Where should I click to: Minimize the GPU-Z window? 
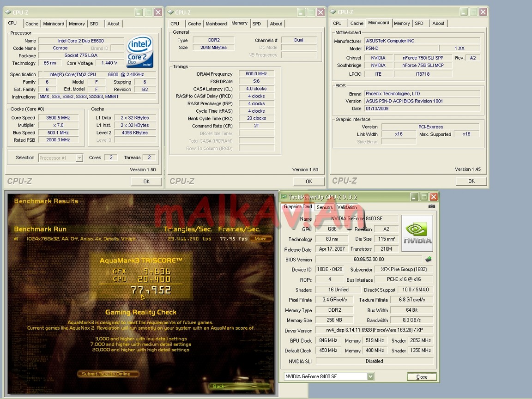click(x=414, y=197)
